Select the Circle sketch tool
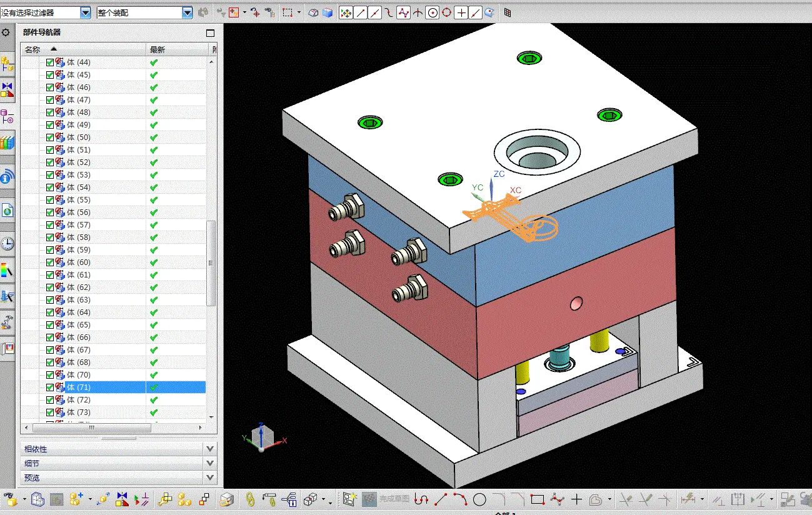The height and width of the screenshot is (515, 812). coord(479,499)
